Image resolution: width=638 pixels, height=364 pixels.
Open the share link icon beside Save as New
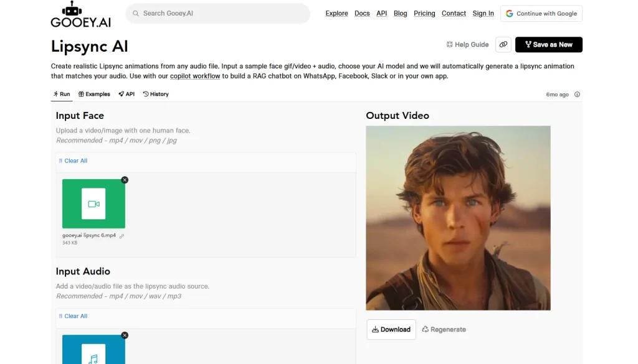(503, 44)
